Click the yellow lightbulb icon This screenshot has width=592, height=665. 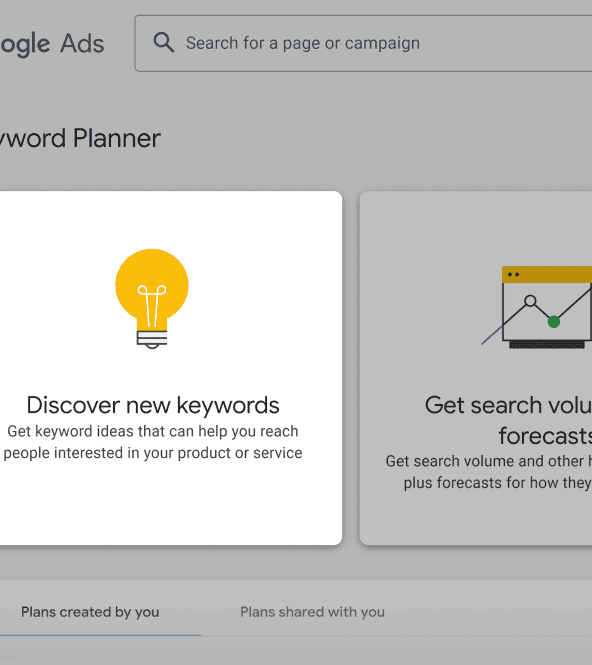(x=152, y=299)
